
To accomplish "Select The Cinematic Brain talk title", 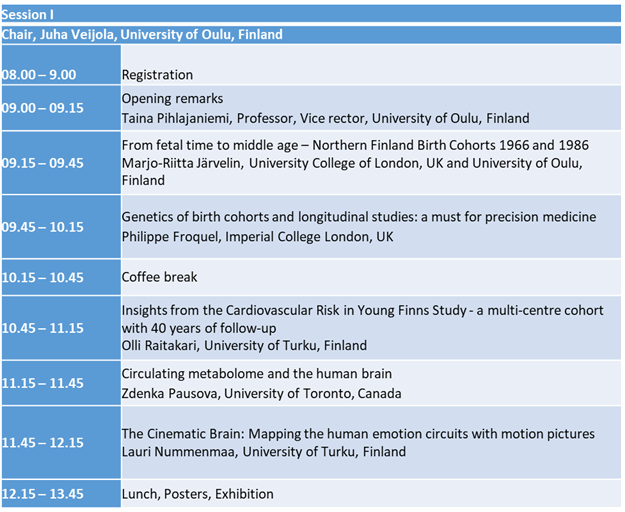I will pos(358,433).
